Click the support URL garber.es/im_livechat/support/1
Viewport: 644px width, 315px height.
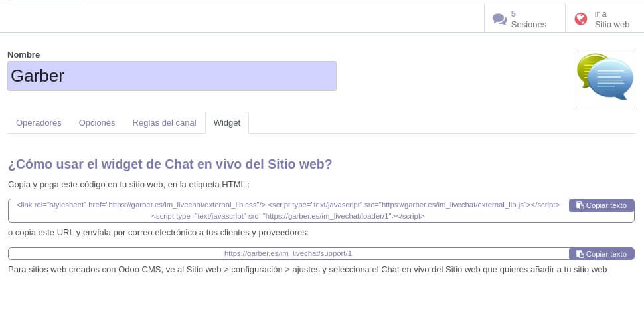pyautogui.click(x=288, y=253)
